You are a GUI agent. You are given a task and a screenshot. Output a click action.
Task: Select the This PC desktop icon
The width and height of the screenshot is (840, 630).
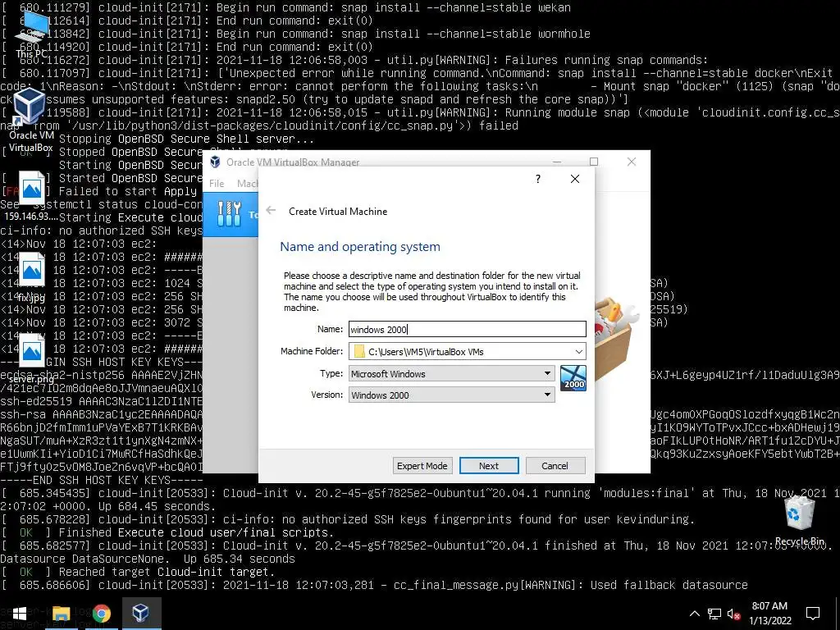coord(32,35)
